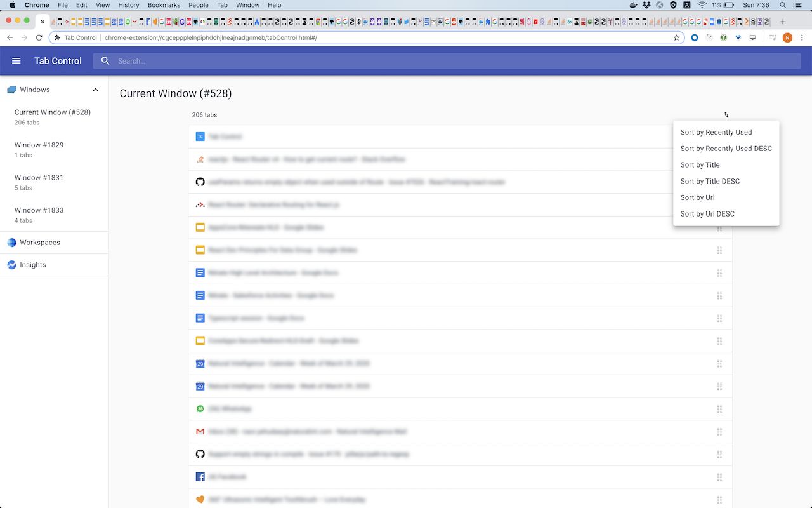Click Chrome's forward arrow
The width and height of the screenshot is (812, 508).
pos(24,37)
